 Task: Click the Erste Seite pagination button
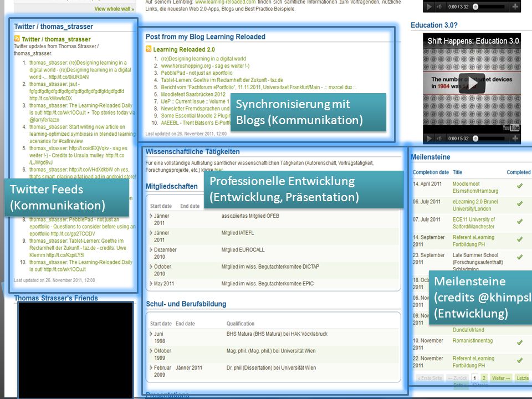tap(430, 377)
